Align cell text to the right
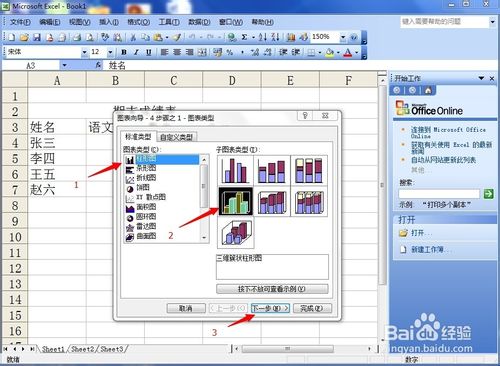The height and width of the screenshot is (366, 500). 189,52
